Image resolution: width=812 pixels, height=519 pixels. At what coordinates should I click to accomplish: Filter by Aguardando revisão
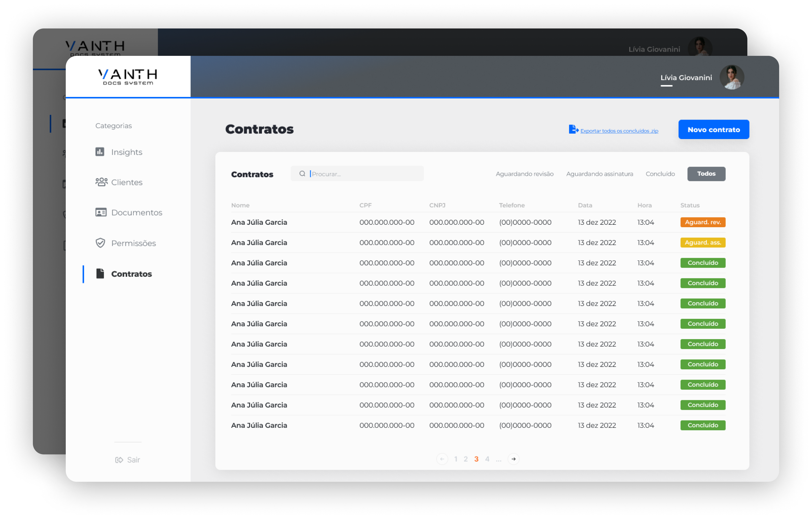(x=525, y=174)
